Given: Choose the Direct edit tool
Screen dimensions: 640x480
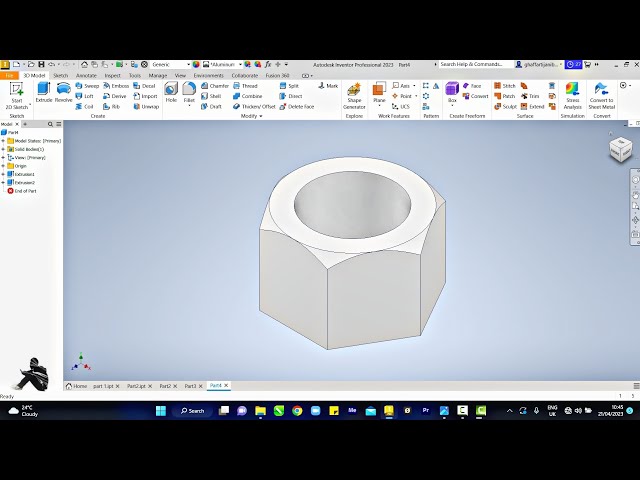Looking at the screenshot, I should click(x=291, y=96).
